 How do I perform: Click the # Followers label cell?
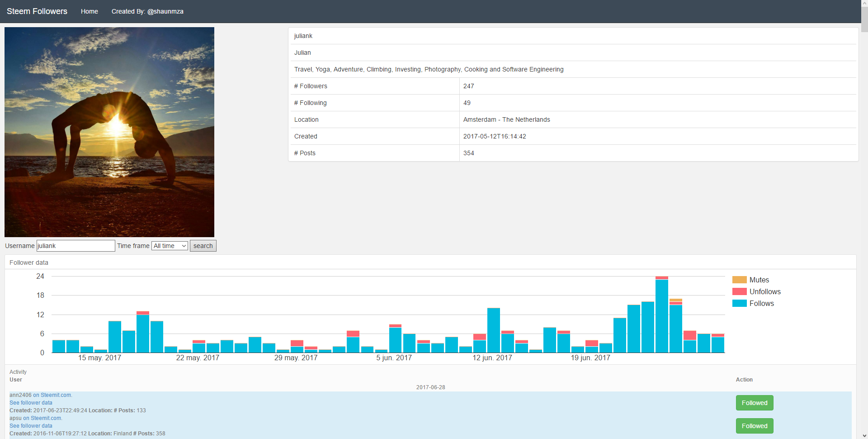point(375,86)
